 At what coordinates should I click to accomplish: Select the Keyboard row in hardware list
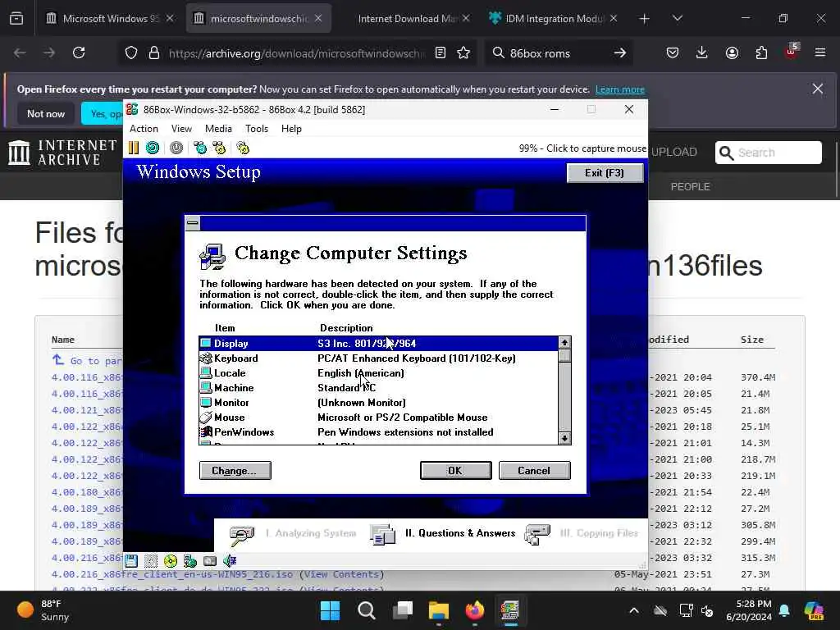point(378,358)
